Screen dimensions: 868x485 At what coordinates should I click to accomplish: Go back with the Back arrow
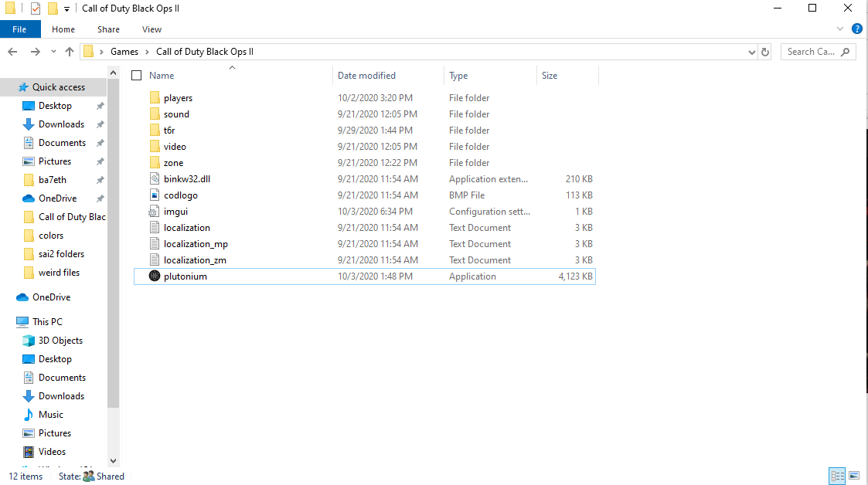click(x=12, y=52)
